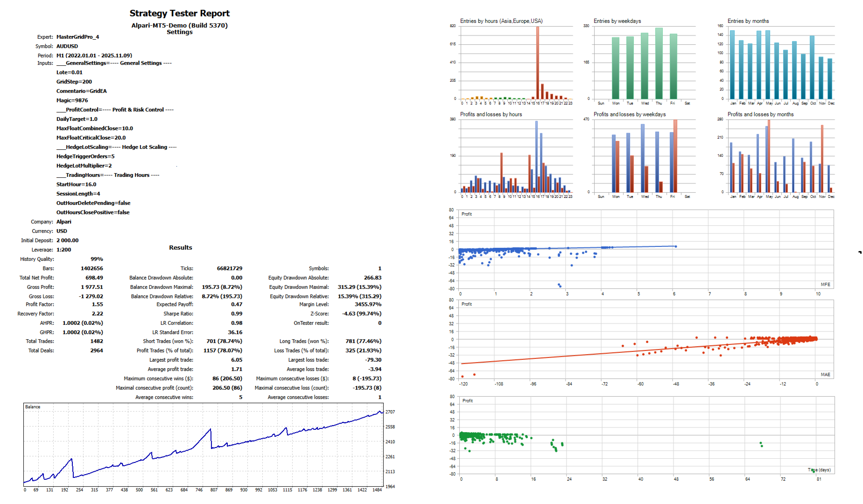863x504 pixels.
Task: Select the tall hour-16 entries bar
Action: pyautogui.click(x=538, y=63)
